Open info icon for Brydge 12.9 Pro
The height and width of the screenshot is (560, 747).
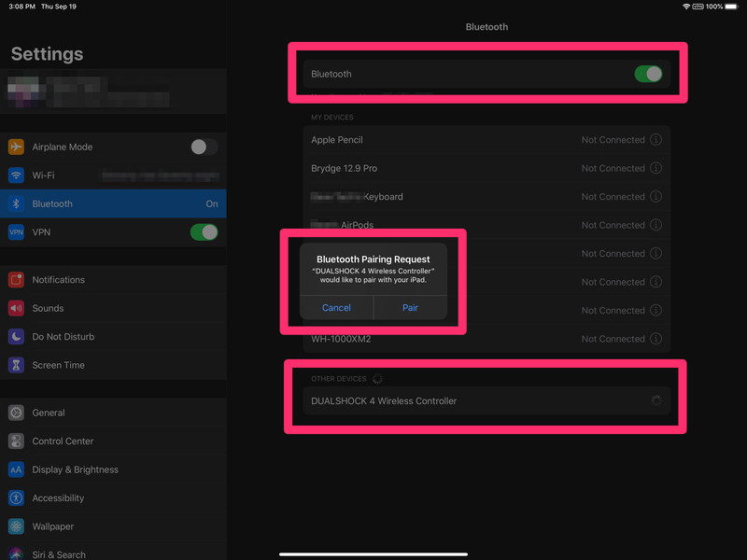click(x=655, y=169)
